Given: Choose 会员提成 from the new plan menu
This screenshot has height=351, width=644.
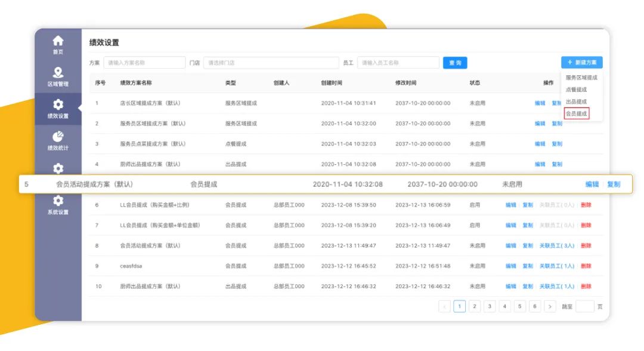Looking at the screenshot, I should [x=577, y=113].
